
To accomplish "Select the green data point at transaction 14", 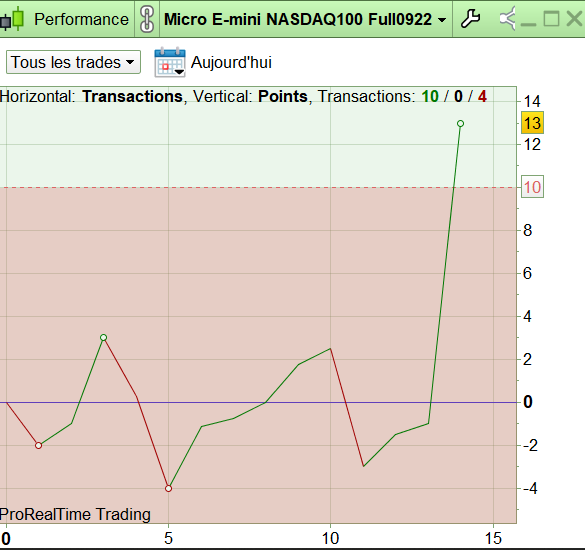I will 460,124.
